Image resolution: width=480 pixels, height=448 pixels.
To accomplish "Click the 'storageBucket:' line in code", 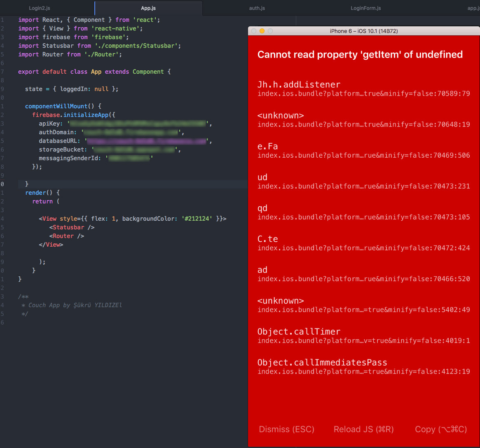I will tap(110, 149).
